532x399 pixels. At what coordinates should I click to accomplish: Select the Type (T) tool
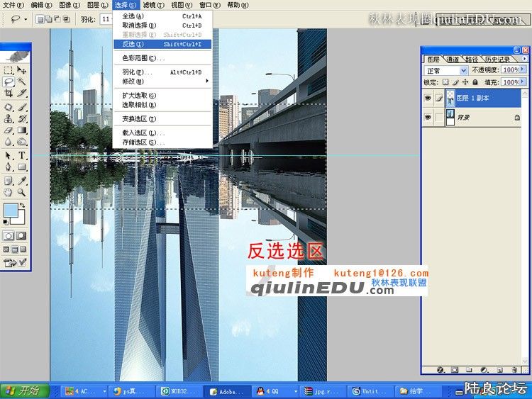tap(22, 155)
